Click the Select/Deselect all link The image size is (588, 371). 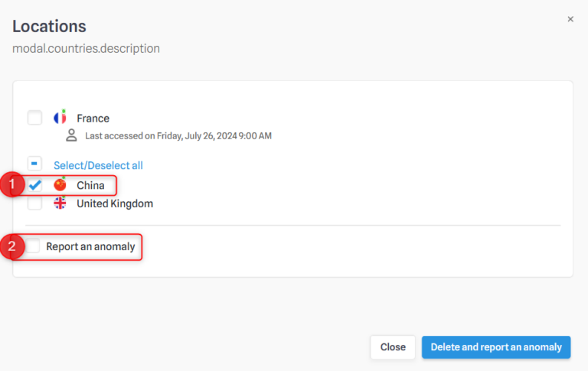pos(98,165)
